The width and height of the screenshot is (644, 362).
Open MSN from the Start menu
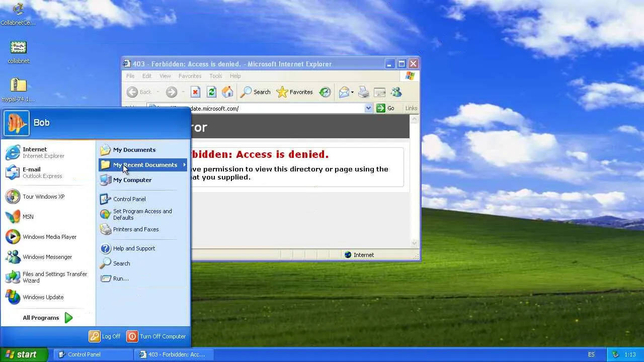(48, 217)
